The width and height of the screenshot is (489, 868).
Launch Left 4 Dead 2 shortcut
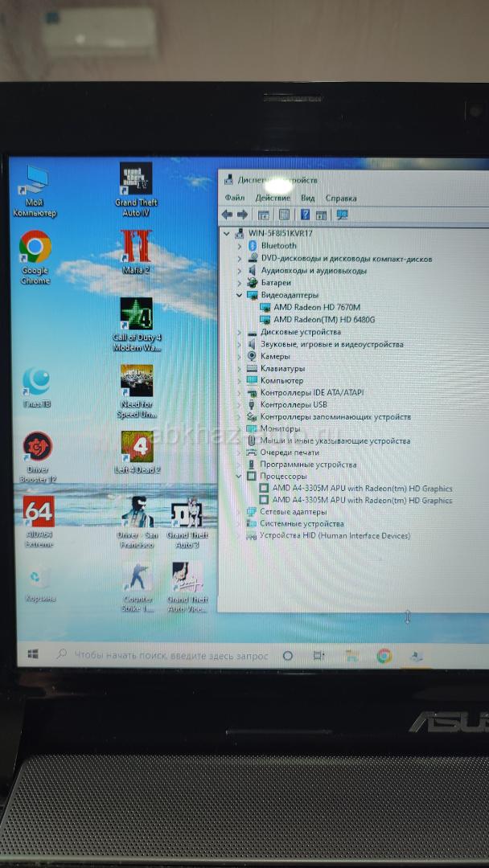click(x=137, y=445)
